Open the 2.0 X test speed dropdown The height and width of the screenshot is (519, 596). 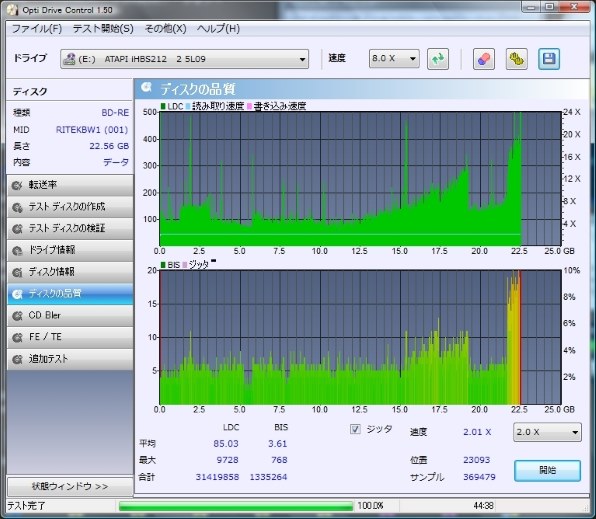tap(547, 432)
